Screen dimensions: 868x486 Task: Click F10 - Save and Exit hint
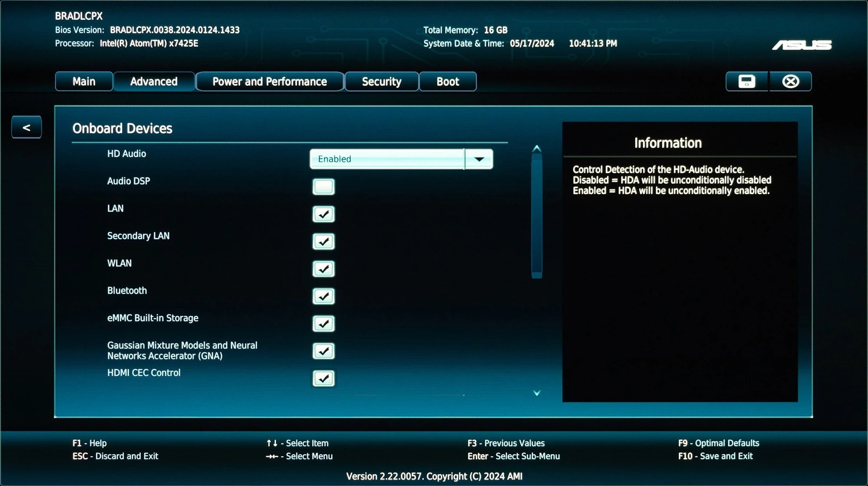[715, 456]
